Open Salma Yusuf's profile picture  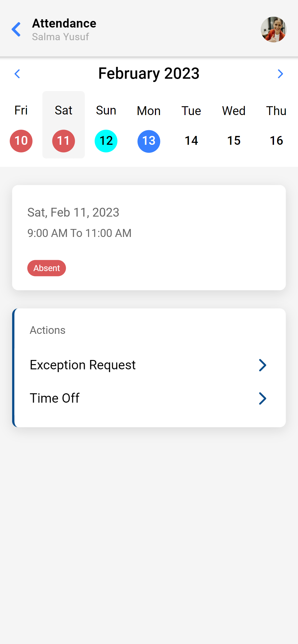273,29
